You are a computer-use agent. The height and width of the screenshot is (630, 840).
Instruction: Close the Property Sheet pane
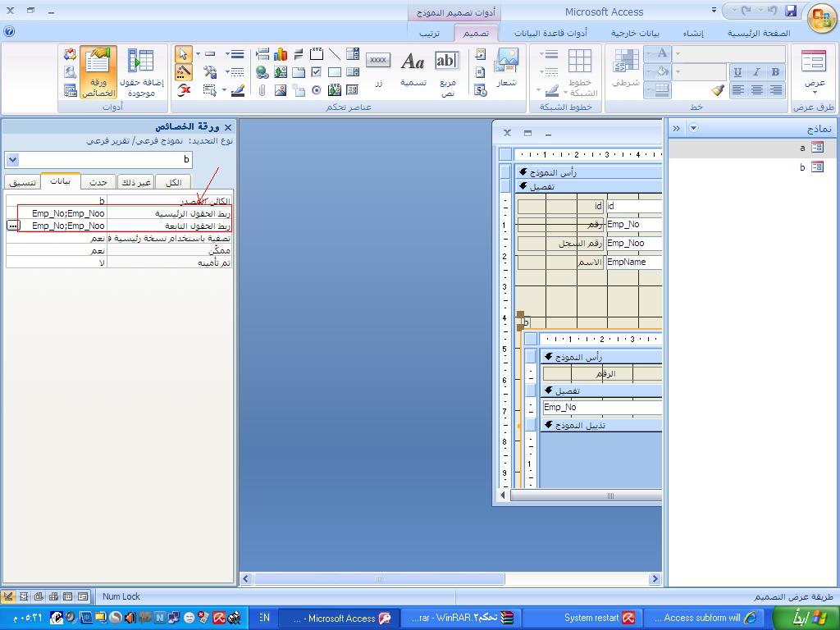click(x=228, y=127)
